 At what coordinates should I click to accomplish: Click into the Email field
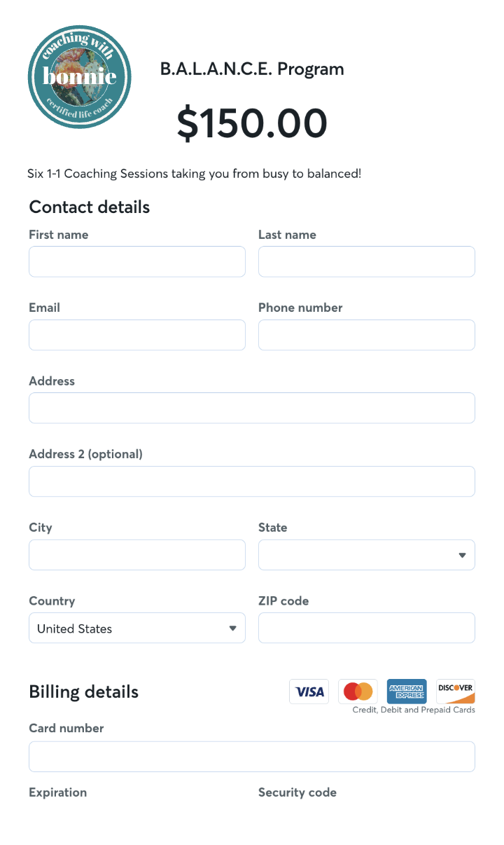pos(136,335)
